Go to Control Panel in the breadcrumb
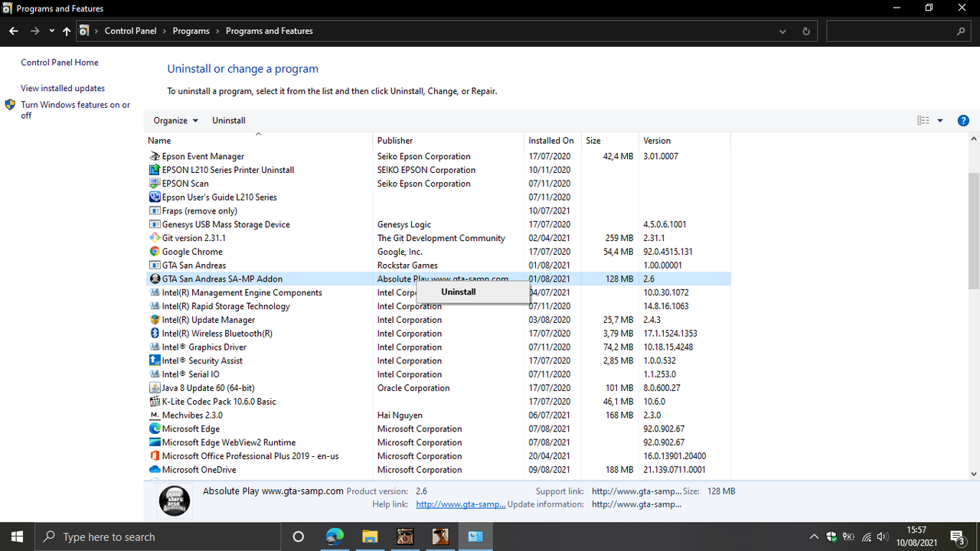Screen dimensions: 980x551 tap(130, 31)
